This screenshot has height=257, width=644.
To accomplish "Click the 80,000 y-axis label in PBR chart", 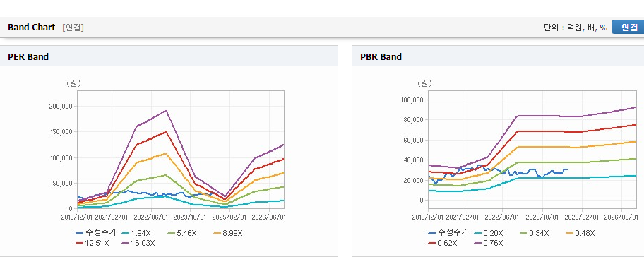I will pyautogui.click(x=414, y=120).
